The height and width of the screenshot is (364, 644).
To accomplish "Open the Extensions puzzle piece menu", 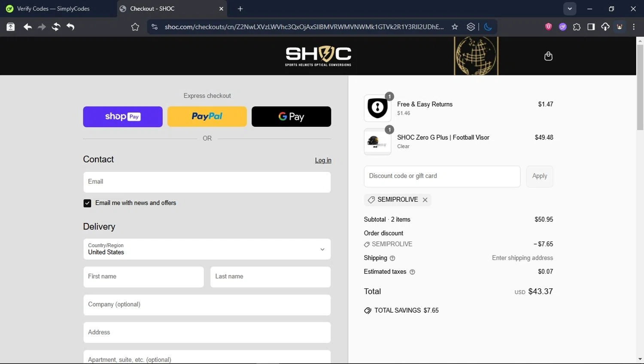I will tap(577, 27).
